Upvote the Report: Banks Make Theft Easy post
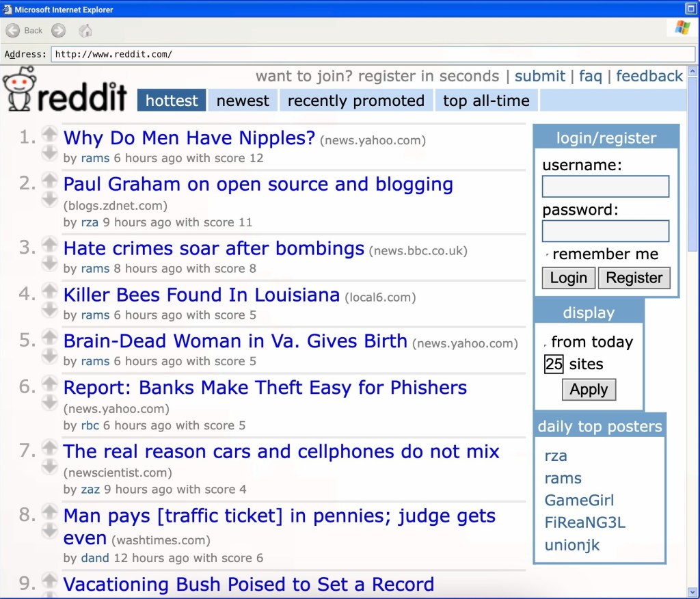700x599 pixels. (x=49, y=383)
